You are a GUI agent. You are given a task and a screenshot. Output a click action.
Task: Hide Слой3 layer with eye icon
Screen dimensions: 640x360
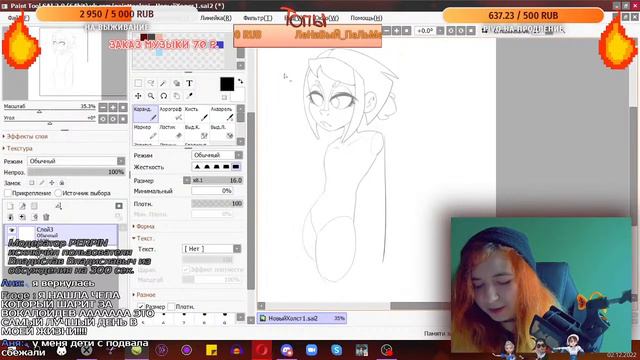11,230
